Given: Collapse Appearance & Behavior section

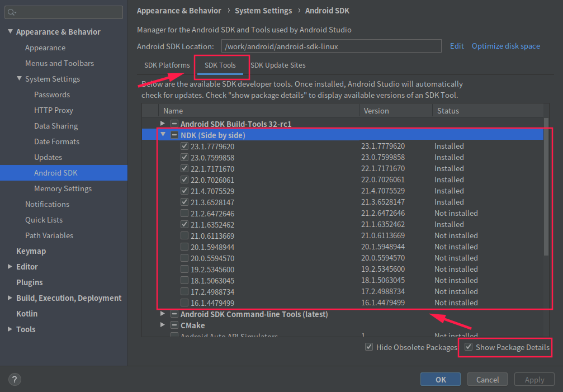Looking at the screenshot, I should point(10,31).
